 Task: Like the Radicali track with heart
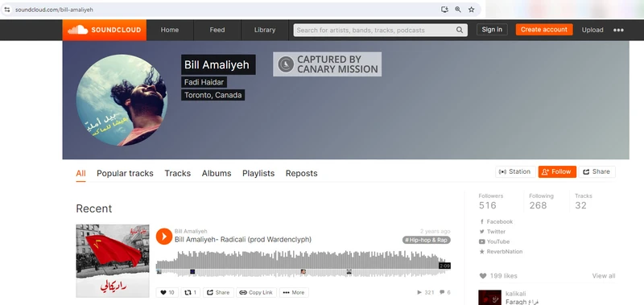167,292
